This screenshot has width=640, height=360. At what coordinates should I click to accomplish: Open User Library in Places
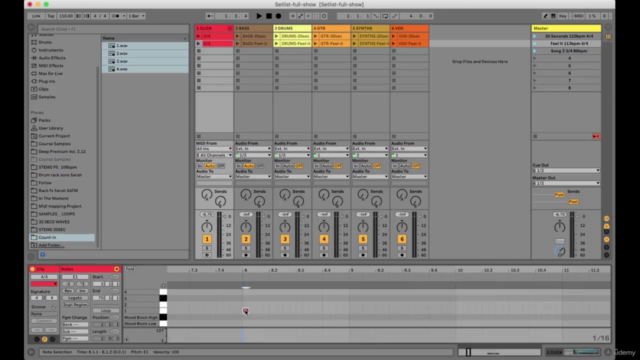[x=51, y=128]
